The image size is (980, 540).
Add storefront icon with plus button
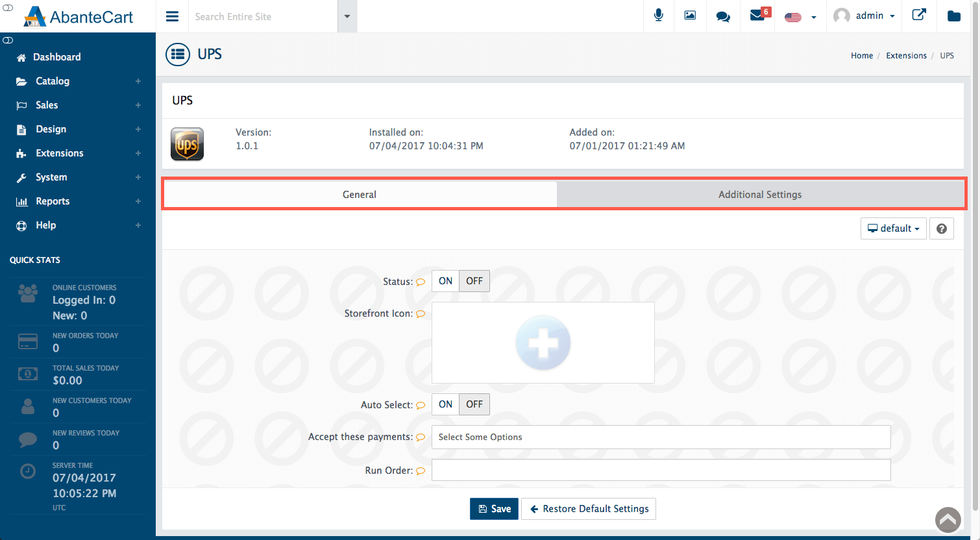[x=543, y=343]
